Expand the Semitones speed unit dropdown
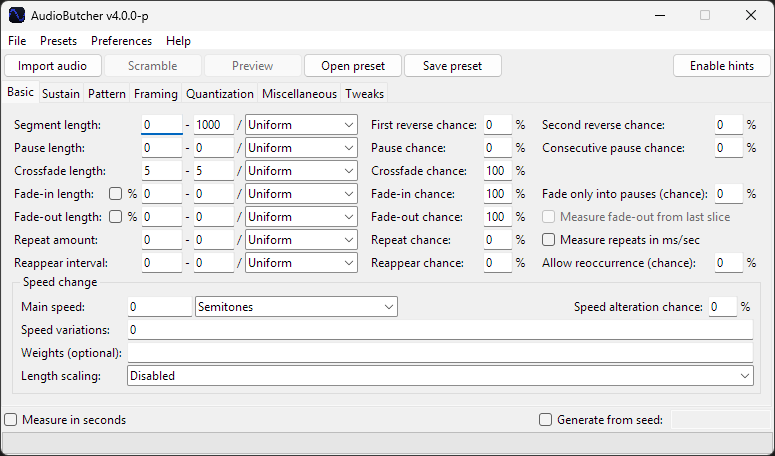775x456 pixels. [x=297, y=307]
